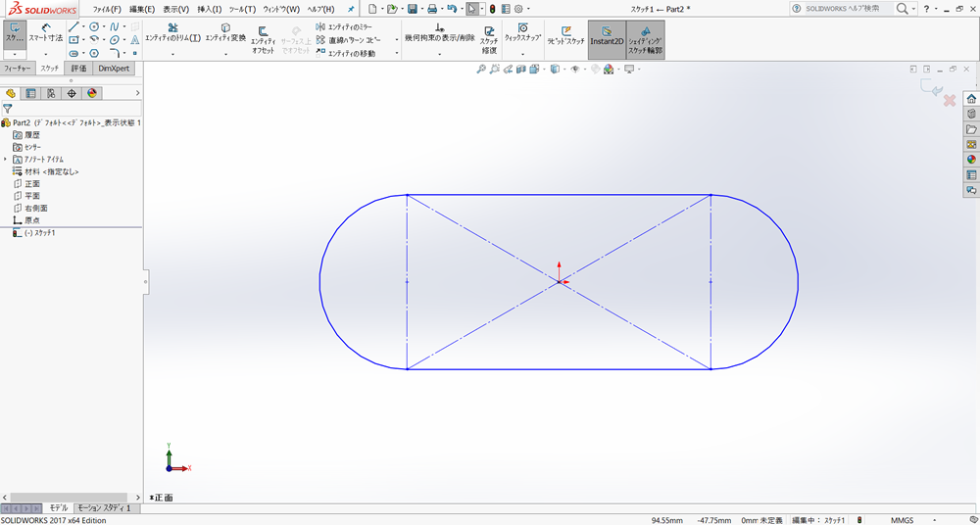The height and width of the screenshot is (525, 980).
Task: Click the Convert Entities (エンティティ変換) tool
Action: (x=225, y=33)
